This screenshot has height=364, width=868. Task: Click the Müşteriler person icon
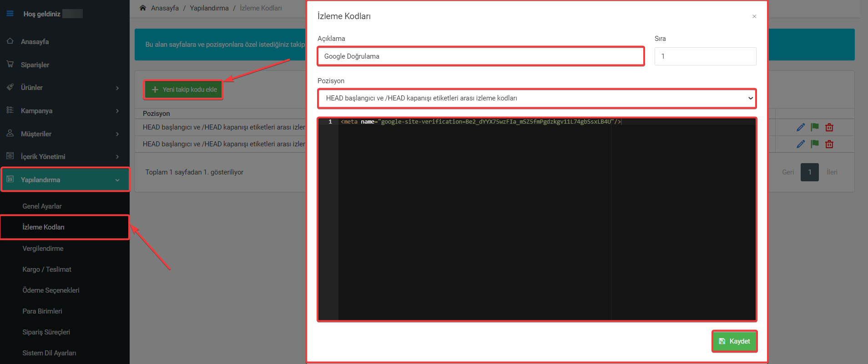point(10,133)
